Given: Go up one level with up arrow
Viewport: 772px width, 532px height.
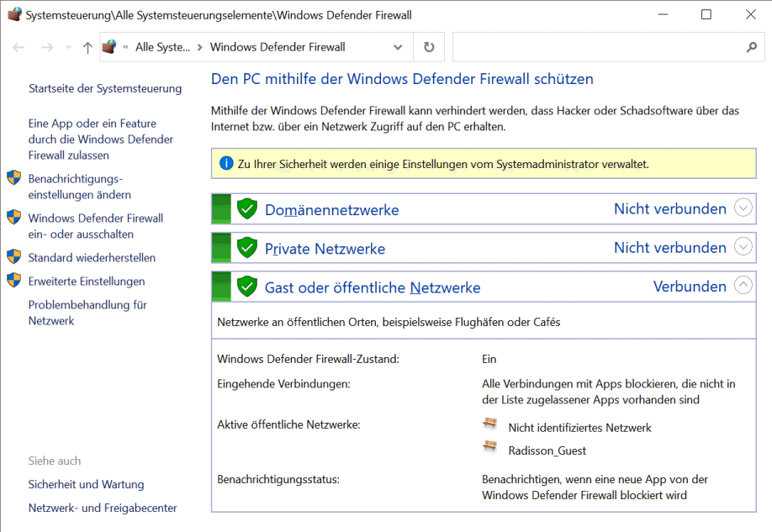Looking at the screenshot, I should pos(87,47).
